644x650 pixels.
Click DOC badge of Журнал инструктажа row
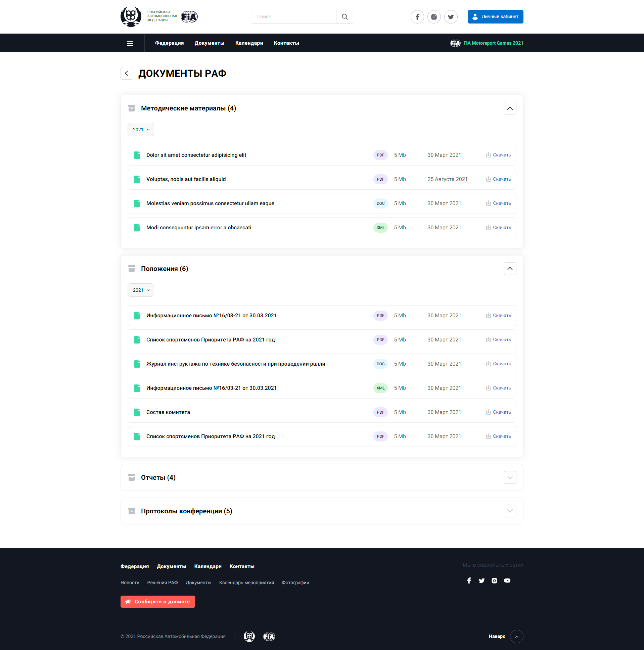[380, 364]
